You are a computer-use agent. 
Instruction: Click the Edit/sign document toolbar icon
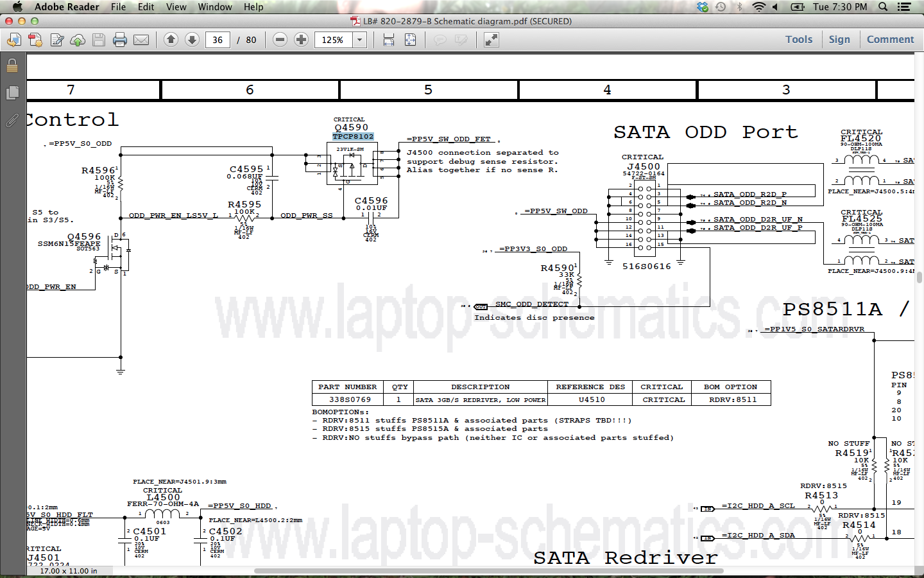57,40
